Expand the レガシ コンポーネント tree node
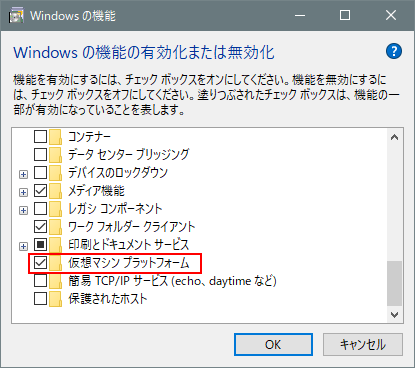 tap(23, 210)
